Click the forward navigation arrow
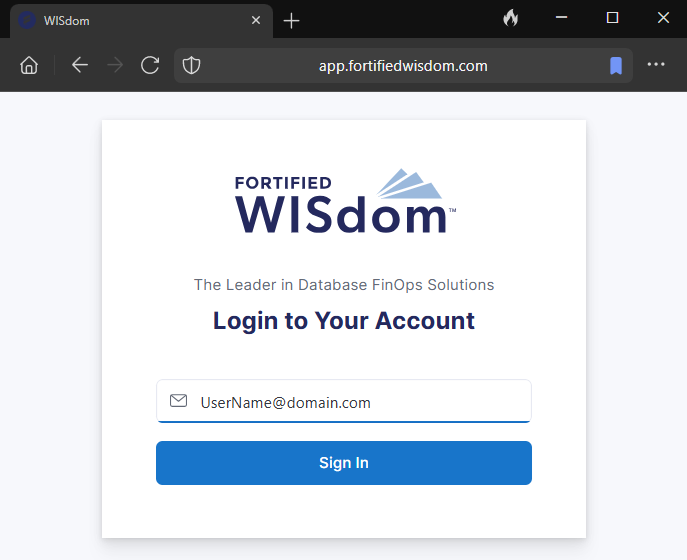 (x=115, y=65)
